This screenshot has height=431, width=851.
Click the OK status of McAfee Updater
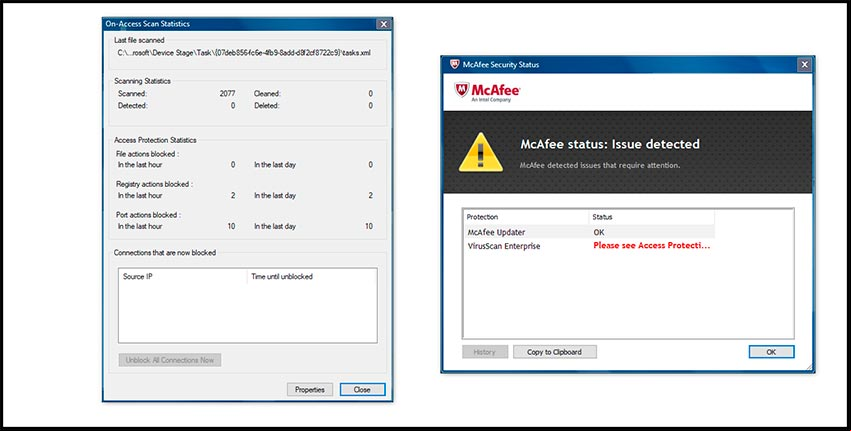pos(599,232)
